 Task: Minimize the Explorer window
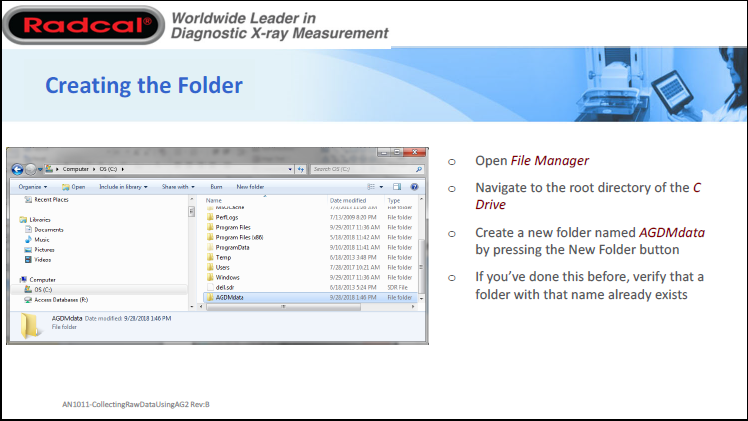point(384,153)
